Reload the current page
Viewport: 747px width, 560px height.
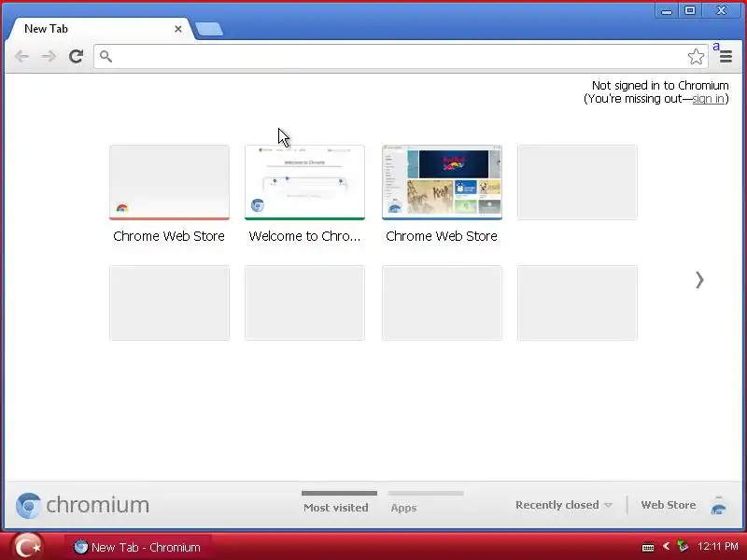(x=76, y=56)
